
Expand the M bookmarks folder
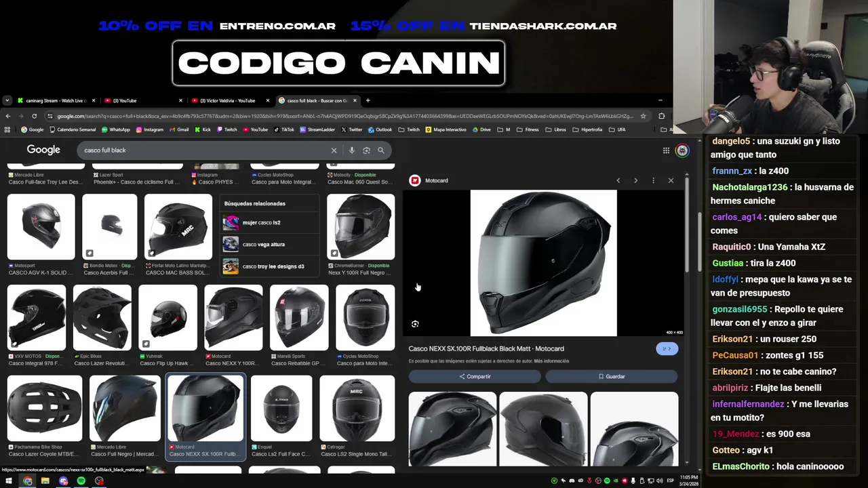pos(503,129)
